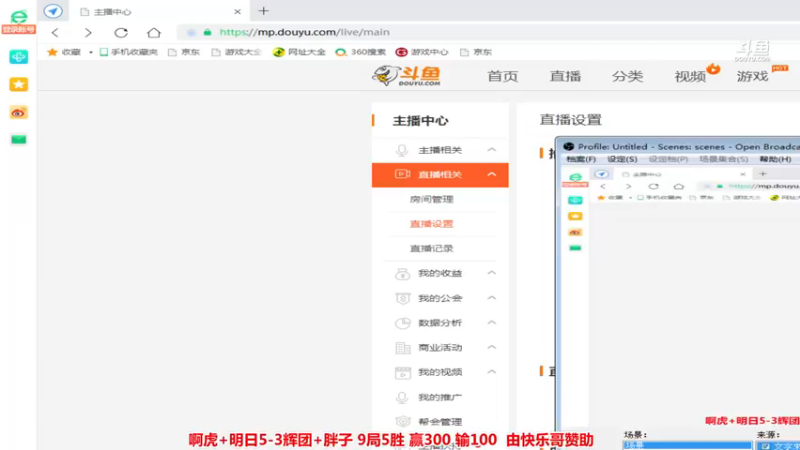
Task: Click the shield icon beside 我的公会
Action: 403,298
